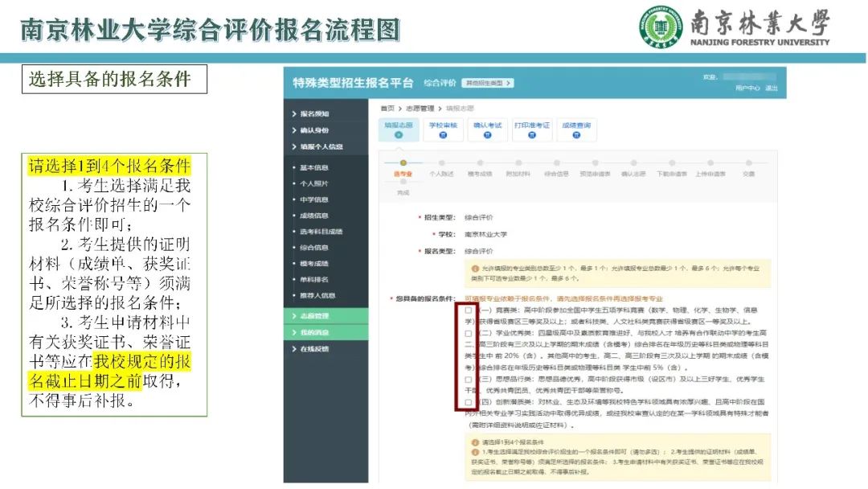
Task: Expand the 确认身份 sidebar section
Action: click(x=313, y=130)
